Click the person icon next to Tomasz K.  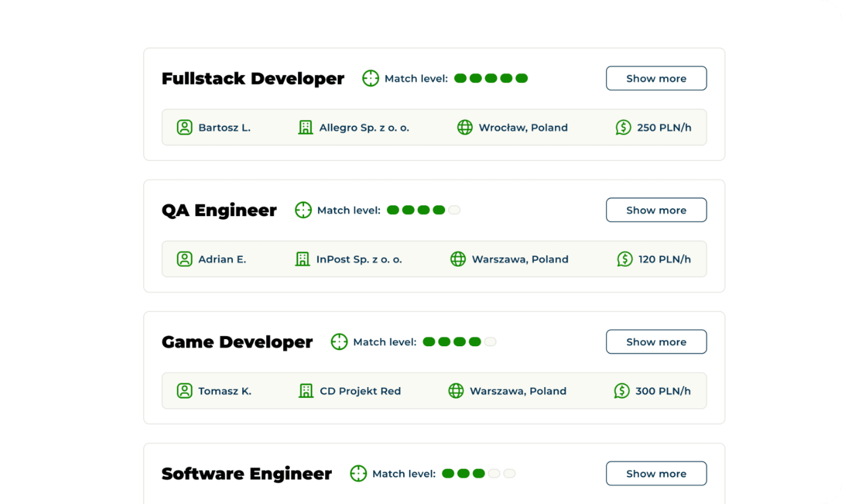(184, 391)
